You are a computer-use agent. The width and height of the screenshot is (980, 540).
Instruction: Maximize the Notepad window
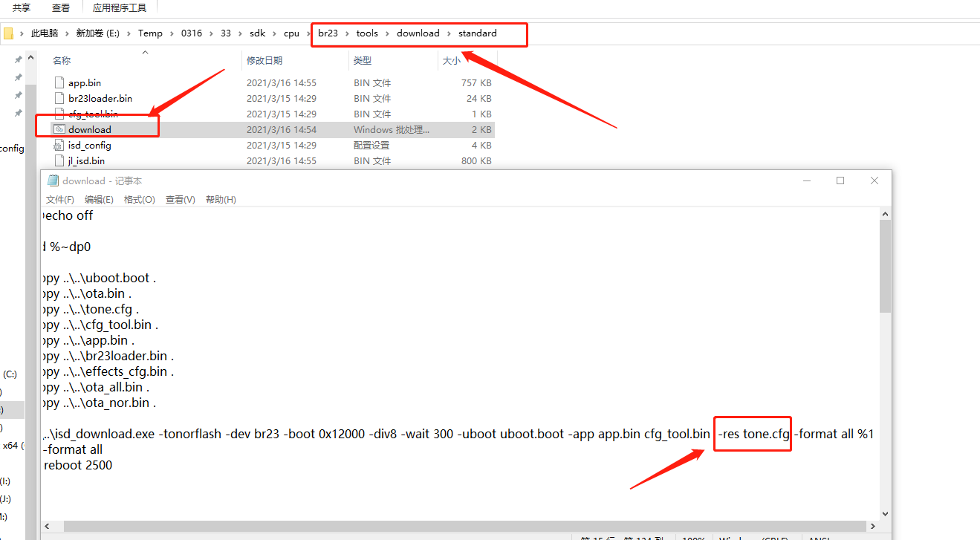(x=840, y=180)
